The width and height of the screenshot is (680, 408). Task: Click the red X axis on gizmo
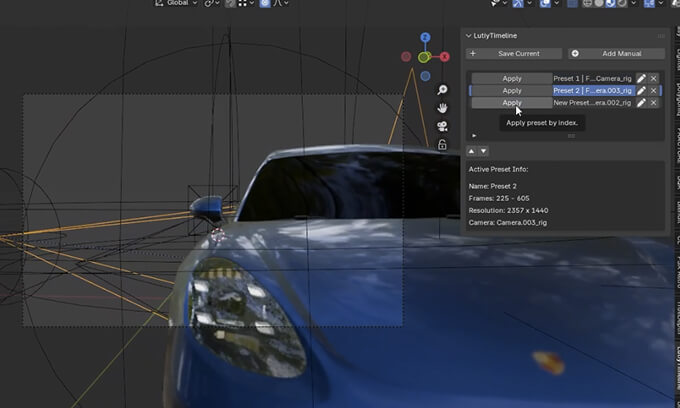click(x=444, y=57)
